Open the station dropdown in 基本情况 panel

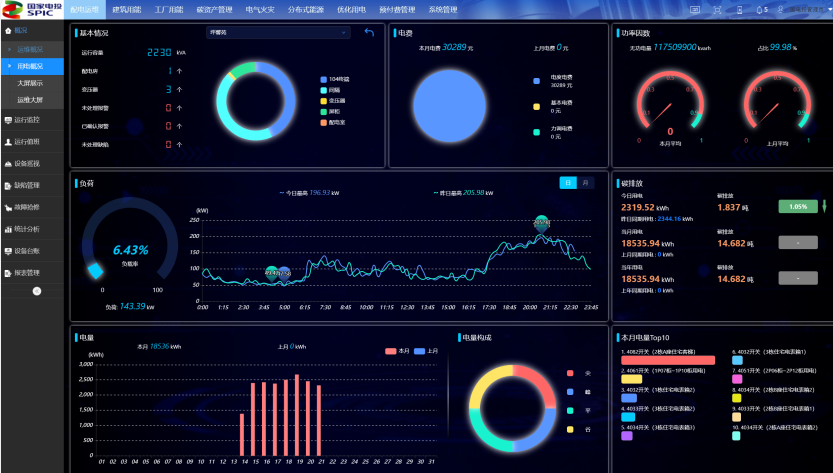278,33
